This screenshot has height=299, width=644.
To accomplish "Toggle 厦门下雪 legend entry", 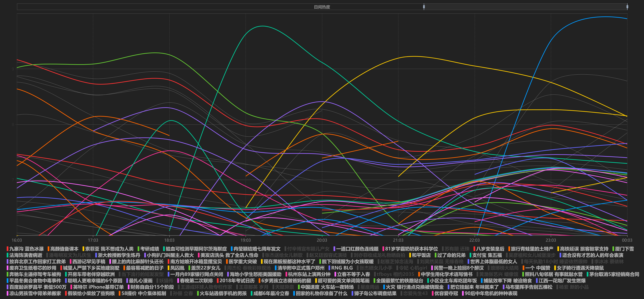I will point(623,249).
